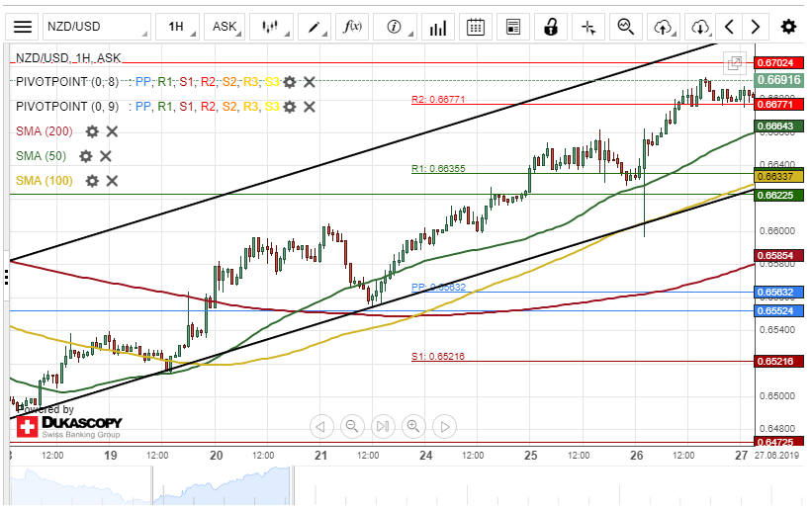812x510 pixels.
Task: Click the 0.66643 SMA price tag
Action: click(x=778, y=126)
